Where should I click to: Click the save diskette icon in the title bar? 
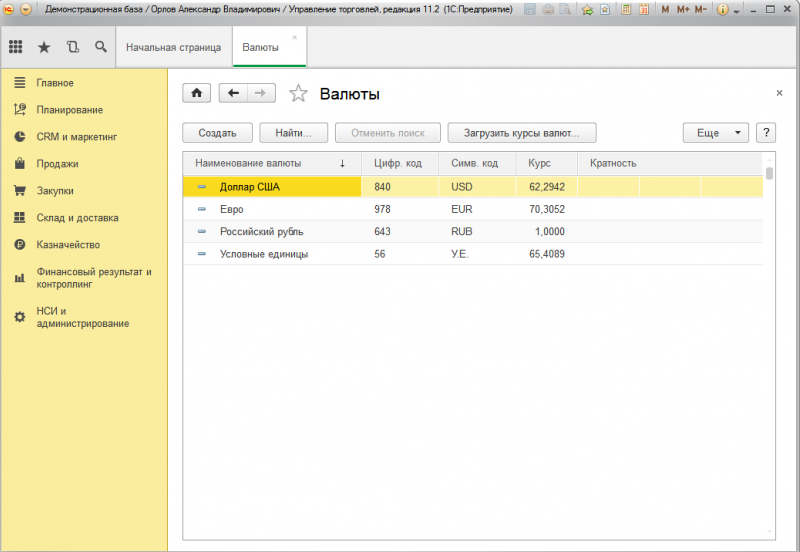click(530, 9)
